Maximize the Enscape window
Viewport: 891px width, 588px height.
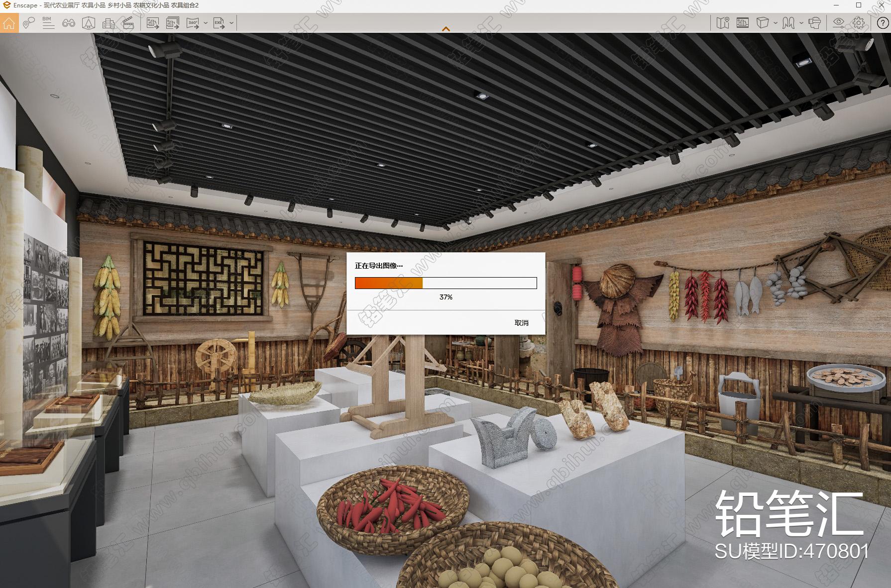pyautogui.click(x=858, y=5)
